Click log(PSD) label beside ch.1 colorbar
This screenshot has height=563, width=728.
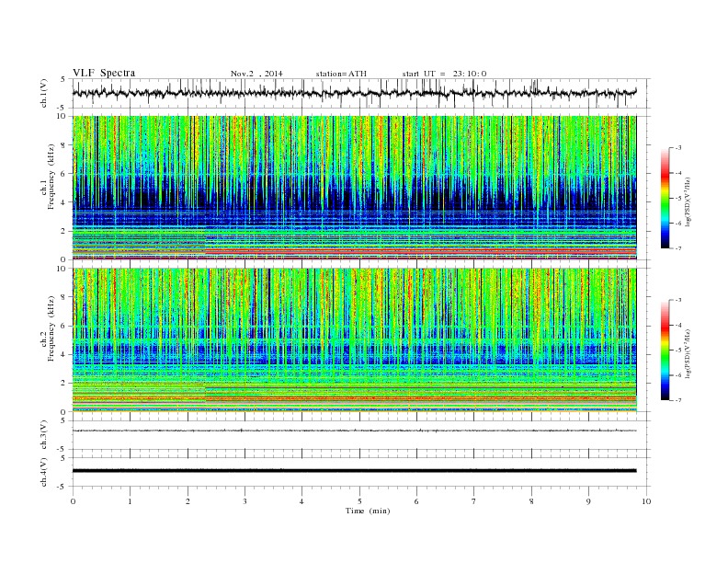tap(688, 201)
